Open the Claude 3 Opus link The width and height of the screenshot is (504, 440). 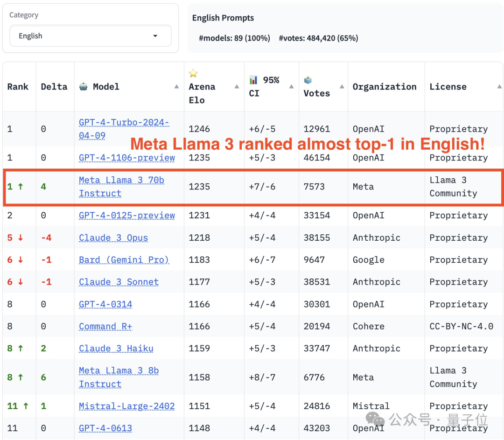113,238
